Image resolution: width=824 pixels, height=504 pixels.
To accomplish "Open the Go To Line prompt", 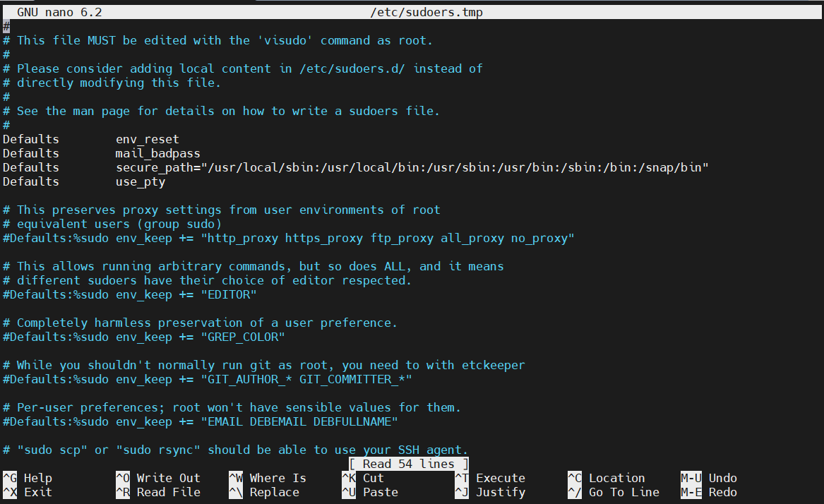I will pos(607,492).
